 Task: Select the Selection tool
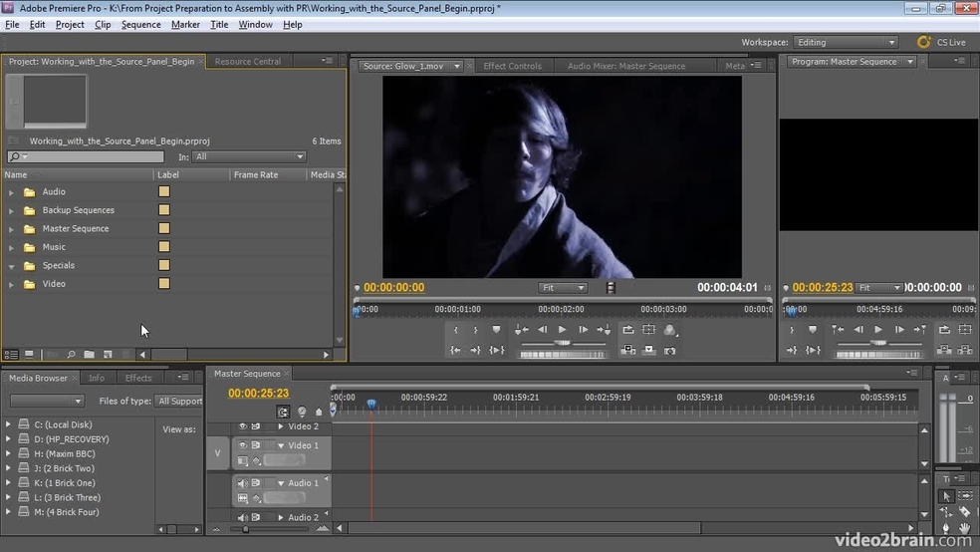[x=946, y=496]
